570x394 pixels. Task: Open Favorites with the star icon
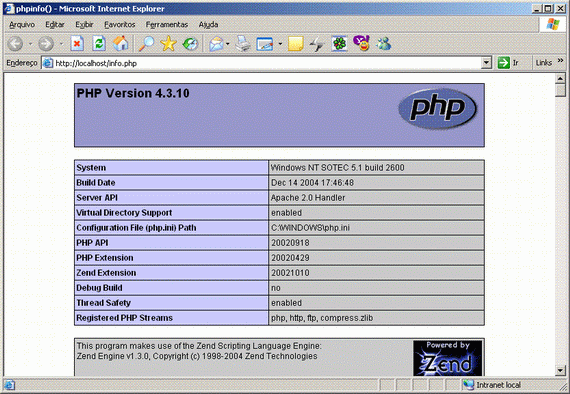point(168,44)
